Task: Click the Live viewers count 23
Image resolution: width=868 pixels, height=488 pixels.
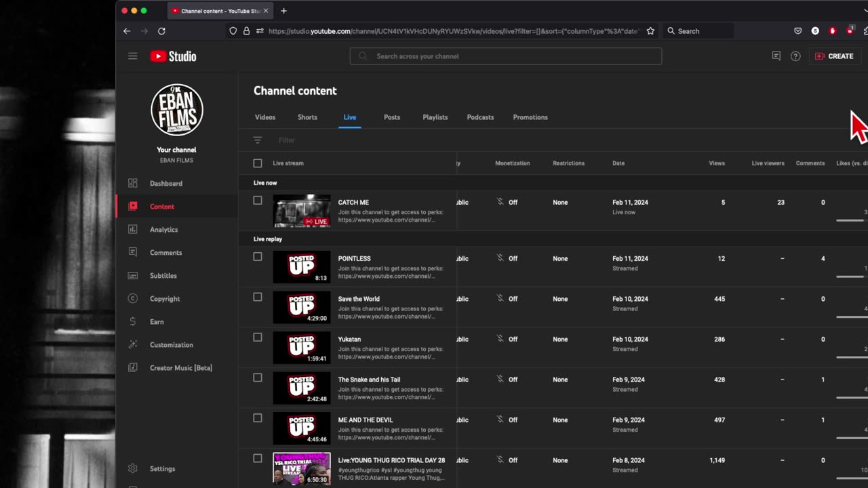Action: tap(781, 203)
